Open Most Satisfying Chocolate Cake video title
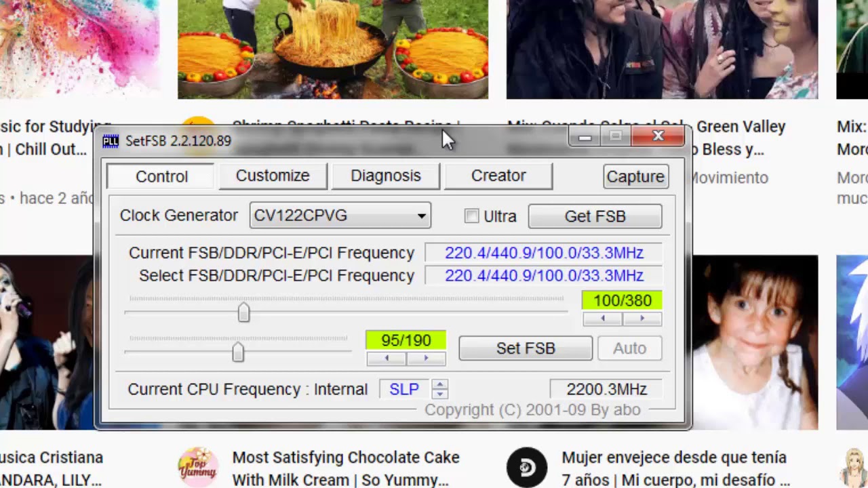Viewport: 868px width, 488px height. click(346, 469)
